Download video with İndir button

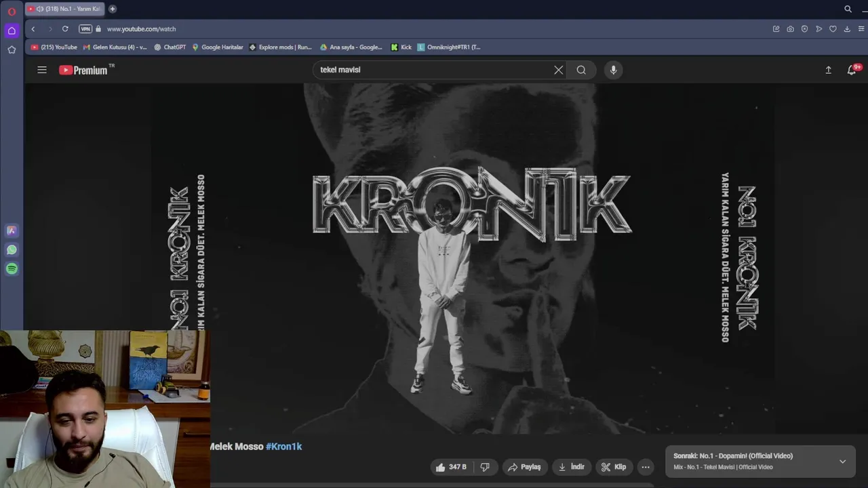pyautogui.click(x=572, y=467)
